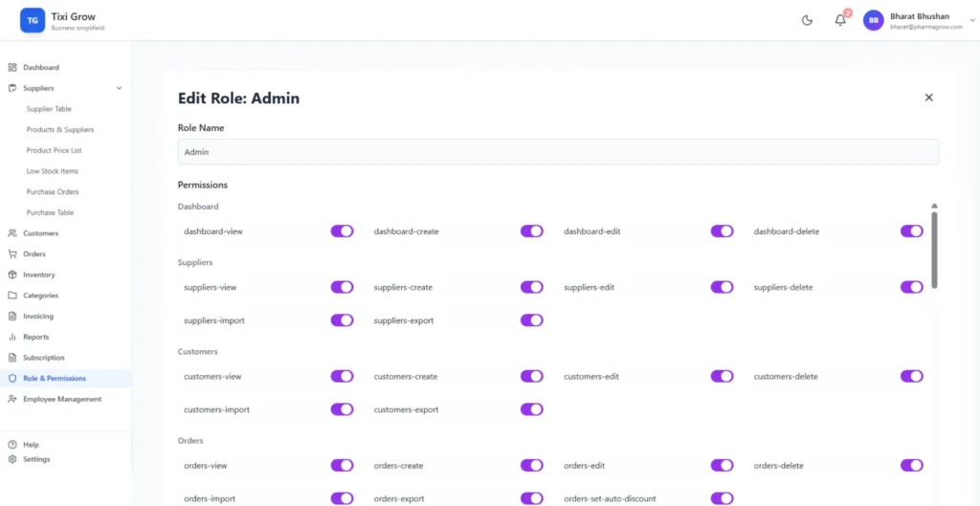Click the Invoicing document icon
This screenshot has width=980, height=506.
12,317
